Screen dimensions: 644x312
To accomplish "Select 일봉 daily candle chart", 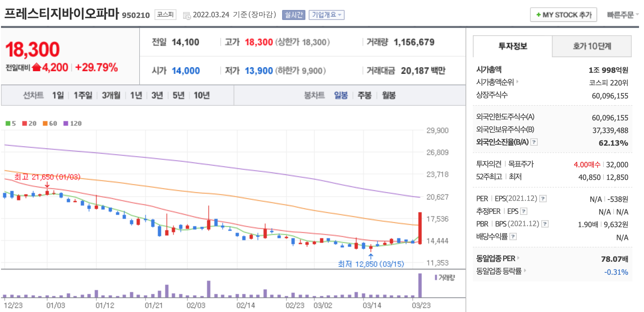I will [x=341, y=95].
